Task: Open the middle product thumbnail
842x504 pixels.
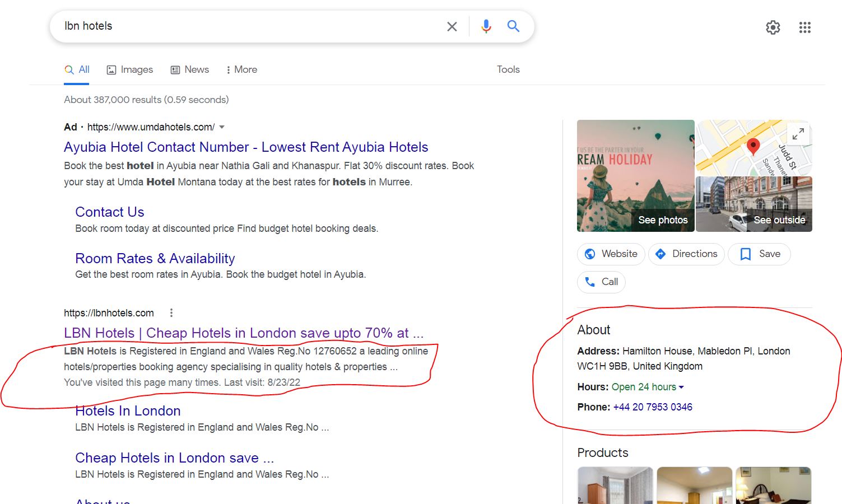Action: point(695,486)
